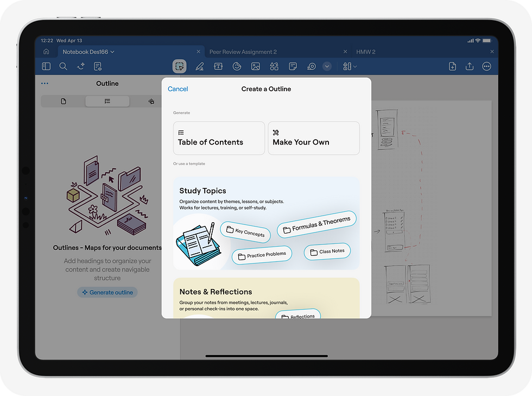The height and width of the screenshot is (396, 532).
Task: Open the more options ellipsis in toolbar
Action: click(x=486, y=66)
